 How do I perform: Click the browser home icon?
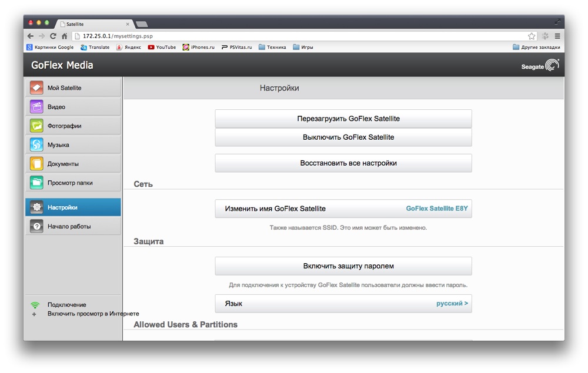pos(65,36)
